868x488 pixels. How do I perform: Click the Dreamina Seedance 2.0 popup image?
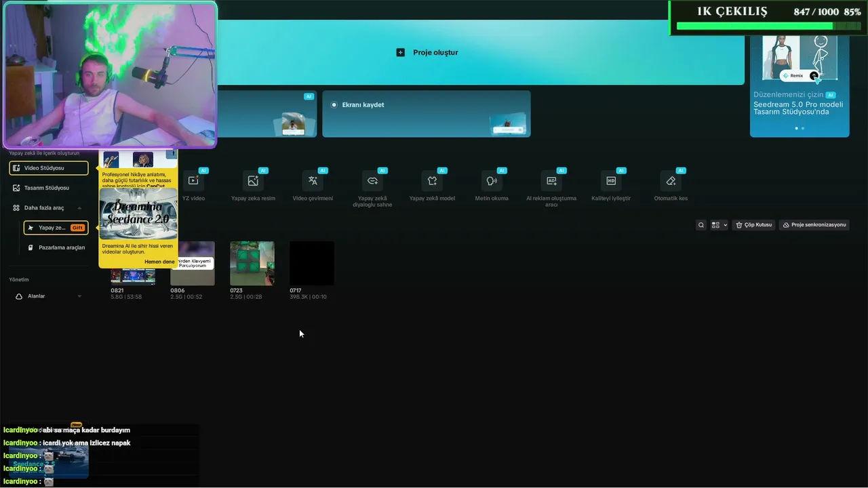138,213
